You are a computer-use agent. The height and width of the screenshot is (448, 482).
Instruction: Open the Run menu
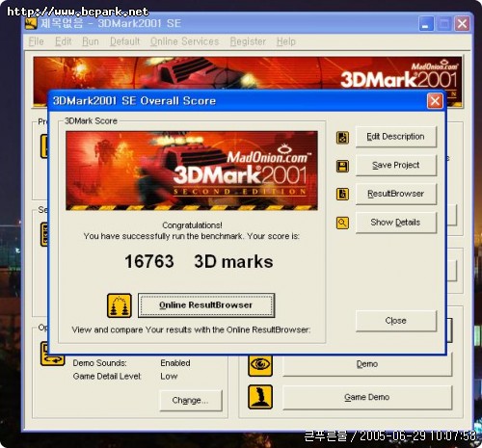click(91, 41)
